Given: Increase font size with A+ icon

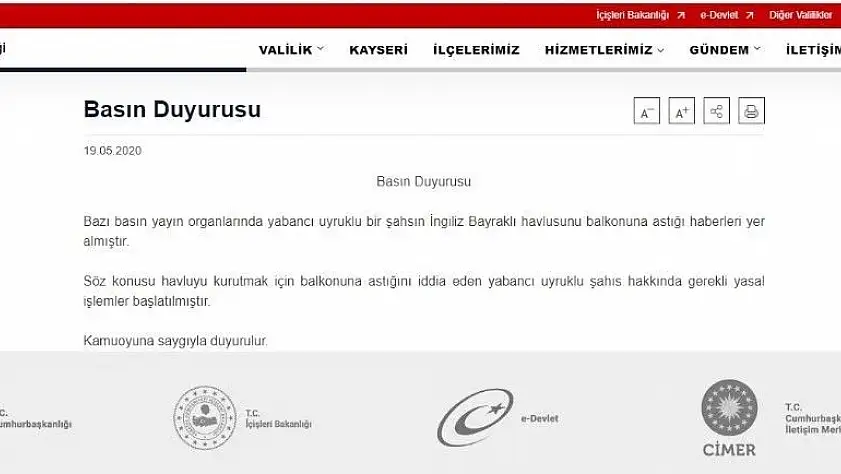Looking at the screenshot, I should 682,111.
